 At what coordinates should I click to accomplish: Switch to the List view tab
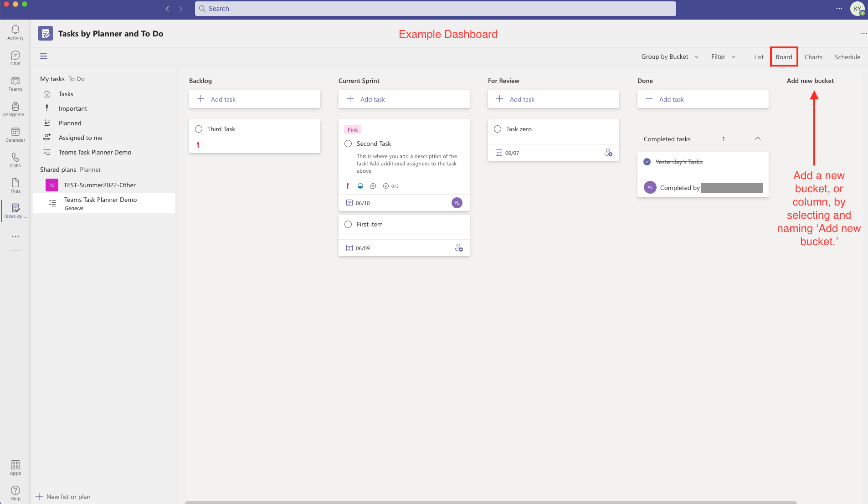click(x=758, y=57)
